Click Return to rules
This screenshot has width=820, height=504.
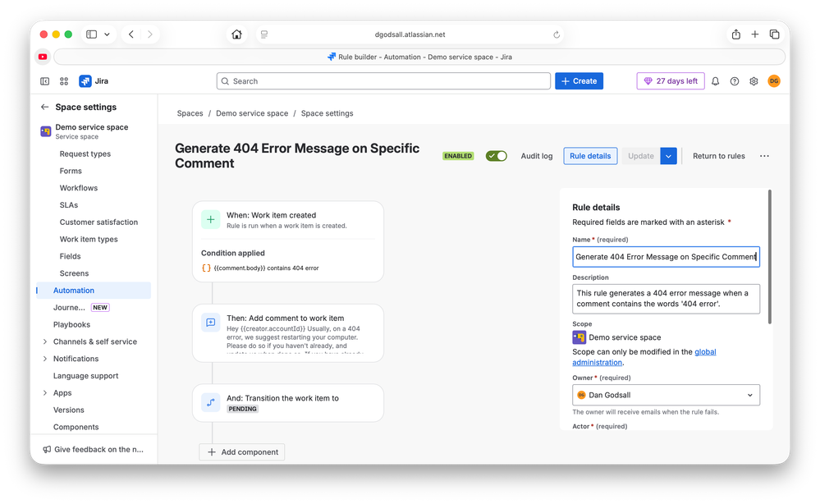tap(718, 156)
